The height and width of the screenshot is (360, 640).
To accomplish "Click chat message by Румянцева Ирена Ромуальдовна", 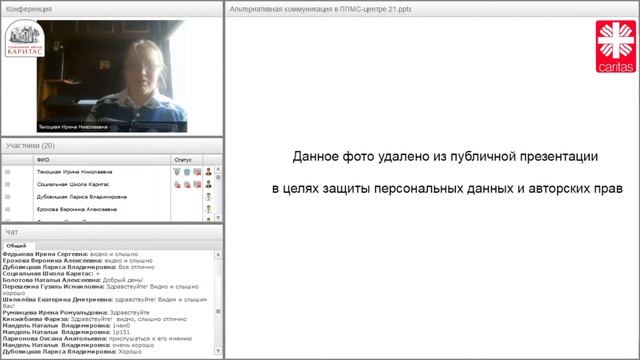I will click(x=76, y=312).
